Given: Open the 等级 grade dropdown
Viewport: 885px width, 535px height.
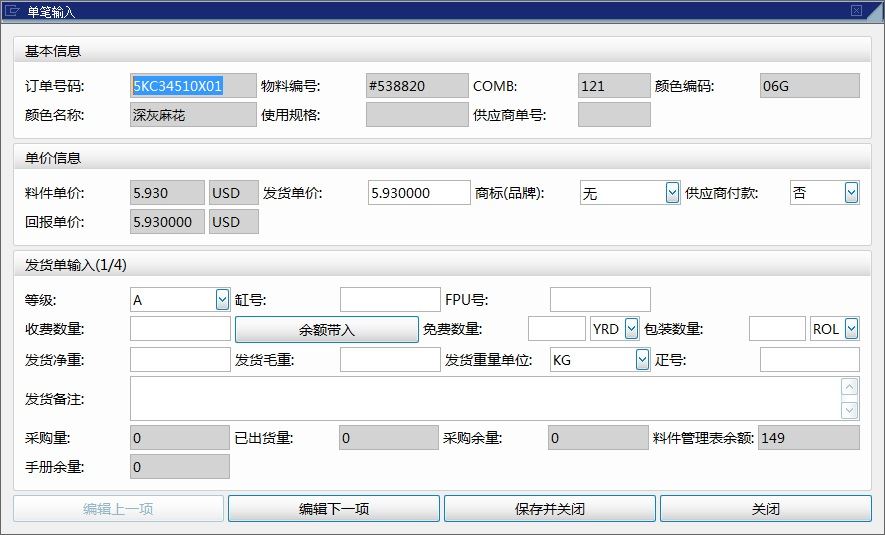Looking at the screenshot, I should (x=222, y=299).
